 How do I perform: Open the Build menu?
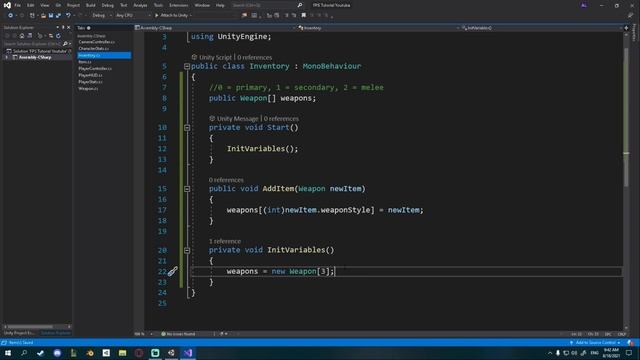tap(91, 5)
